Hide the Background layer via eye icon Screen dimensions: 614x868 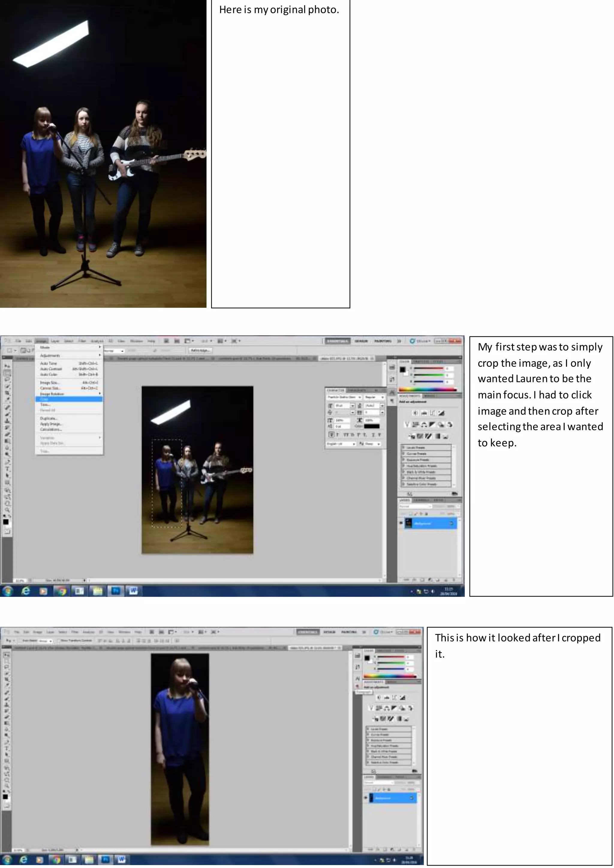(401, 523)
